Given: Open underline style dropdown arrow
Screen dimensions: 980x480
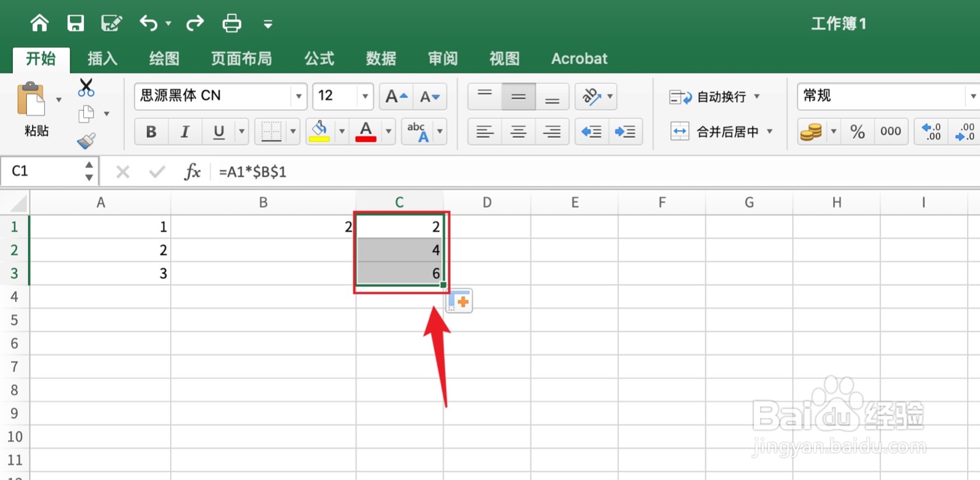Looking at the screenshot, I should coord(242,132).
